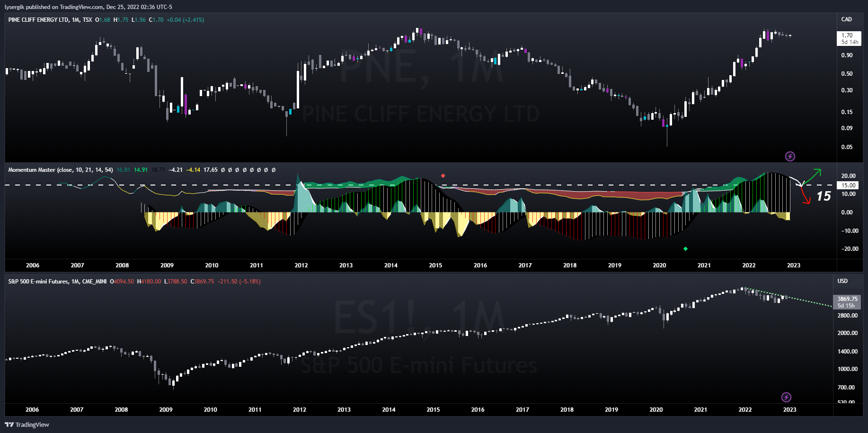Click the S&P change value −211.50 (−5.18%)
This screenshot has height=433, width=868.
(239, 282)
